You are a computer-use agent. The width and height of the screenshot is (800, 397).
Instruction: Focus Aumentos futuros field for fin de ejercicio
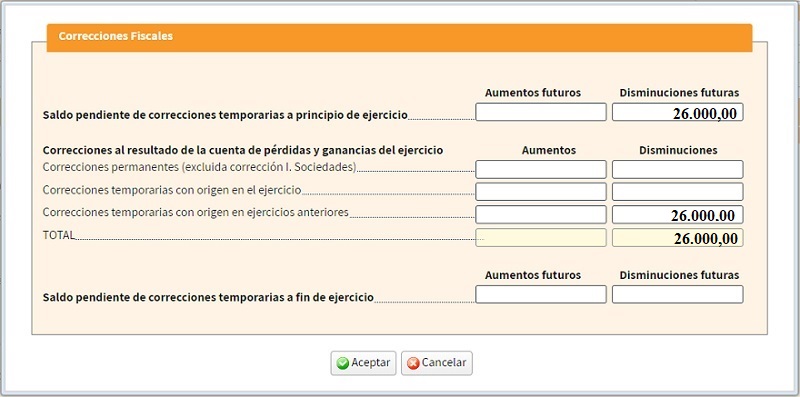(541, 294)
